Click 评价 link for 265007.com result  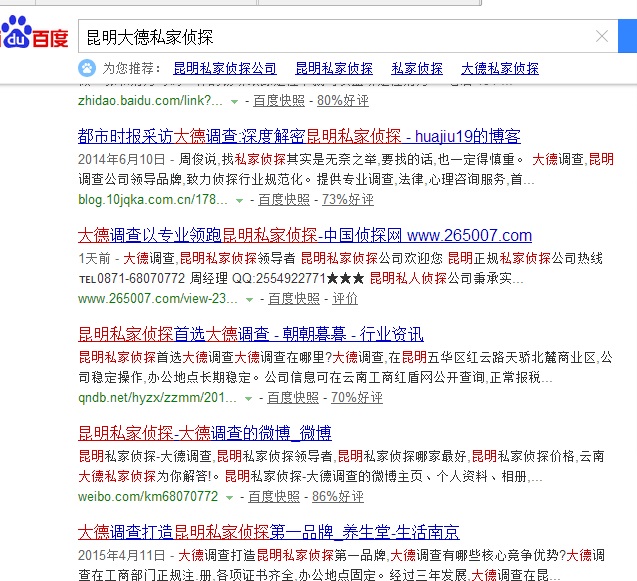pyautogui.click(x=345, y=299)
